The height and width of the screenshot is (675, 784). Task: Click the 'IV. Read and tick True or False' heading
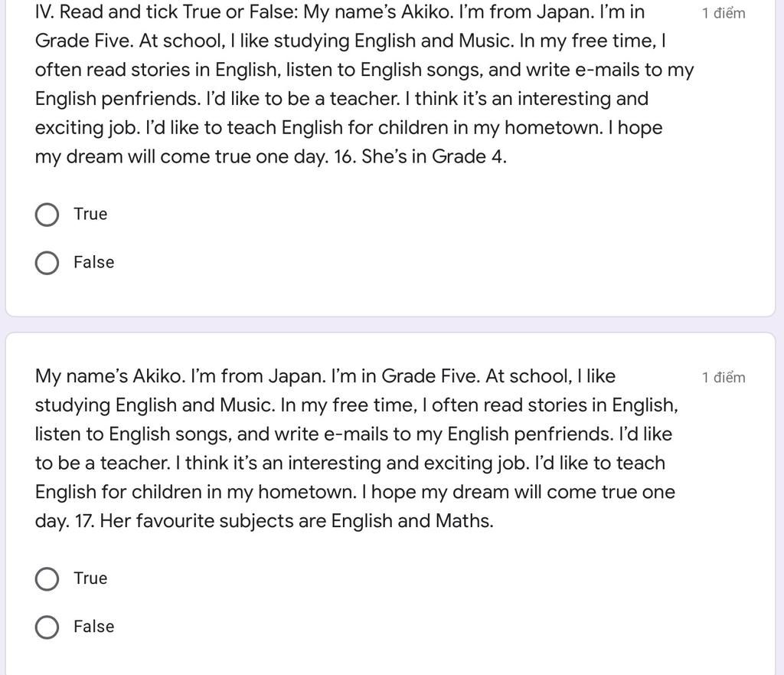click(166, 12)
